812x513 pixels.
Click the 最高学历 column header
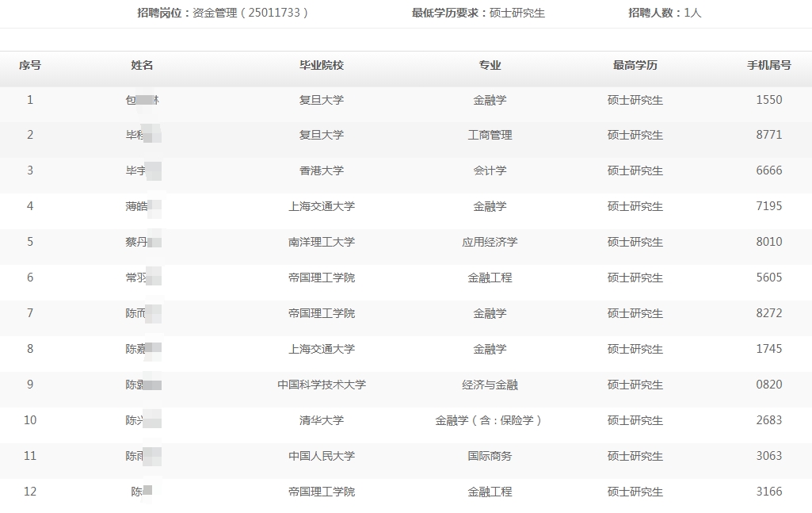pyautogui.click(x=635, y=65)
